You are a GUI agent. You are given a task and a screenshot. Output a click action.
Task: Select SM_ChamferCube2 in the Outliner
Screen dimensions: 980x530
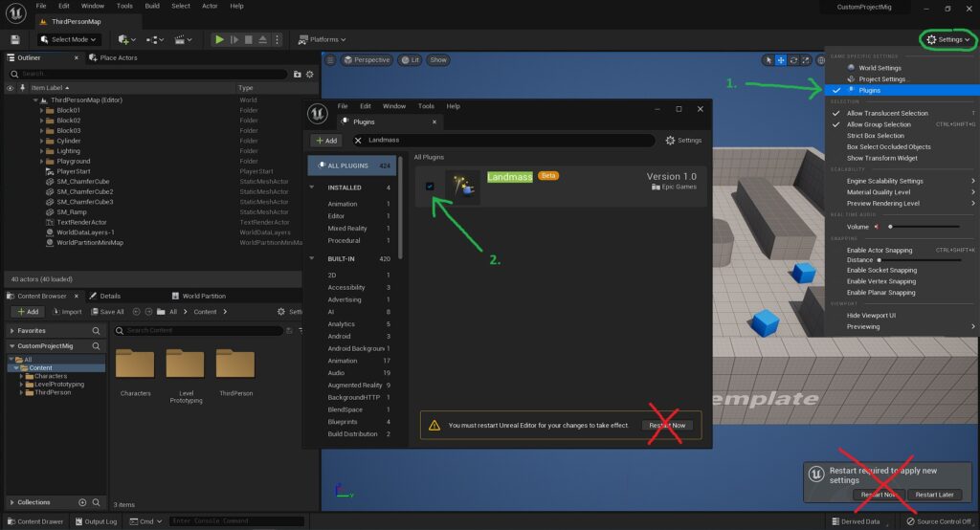click(84, 192)
